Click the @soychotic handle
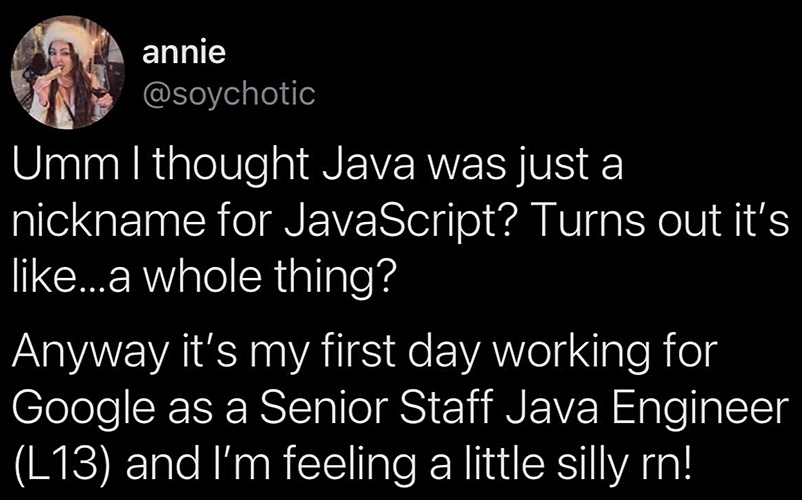 (x=228, y=96)
